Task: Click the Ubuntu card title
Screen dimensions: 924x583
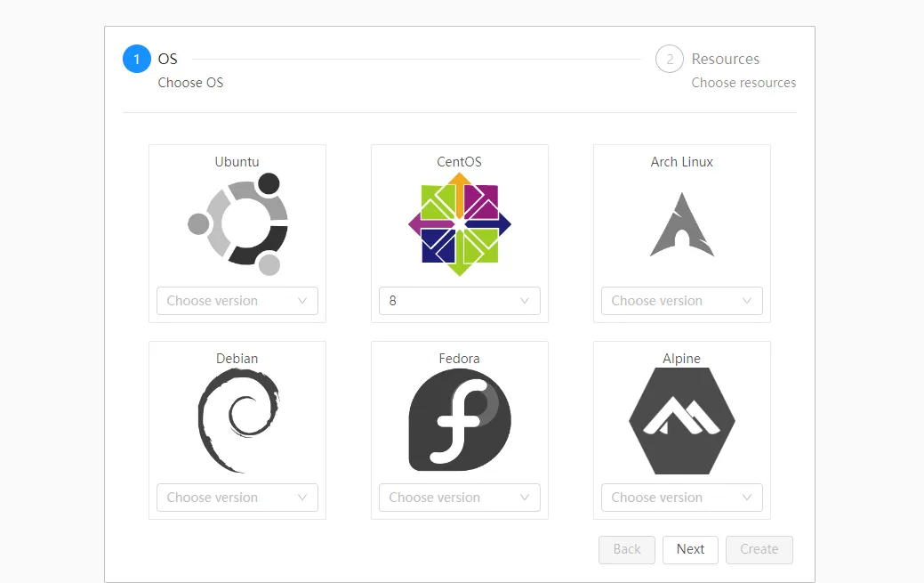Action: click(x=237, y=162)
